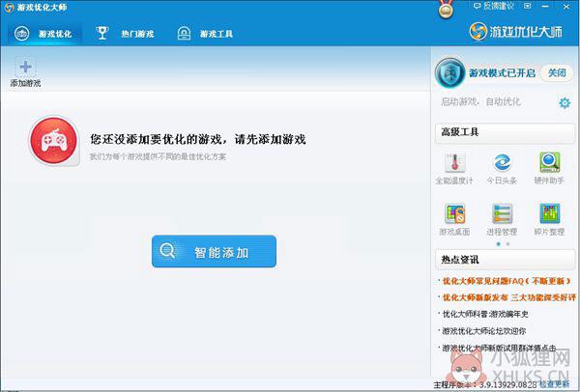Click the gold medal badge icon
This screenshot has height=392, width=580.
click(446, 10)
